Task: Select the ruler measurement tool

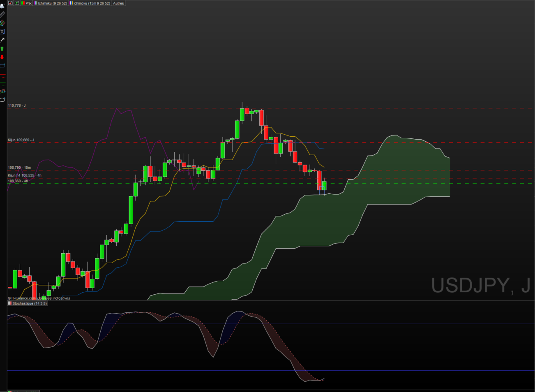Action: coord(2,14)
